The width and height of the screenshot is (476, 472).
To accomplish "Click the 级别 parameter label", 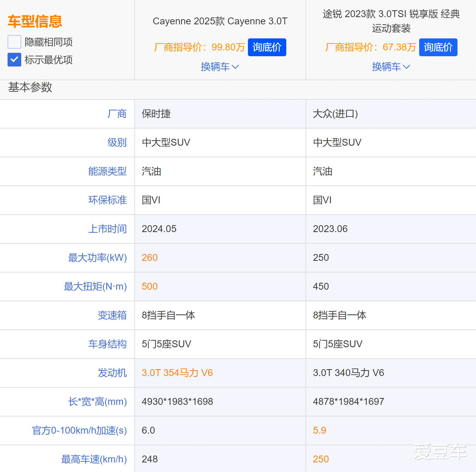I will click(x=117, y=143).
